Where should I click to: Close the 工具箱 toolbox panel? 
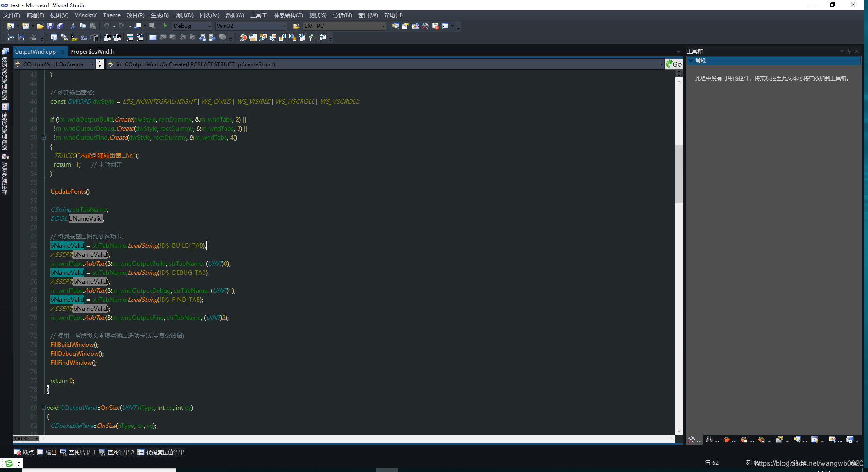(x=857, y=51)
